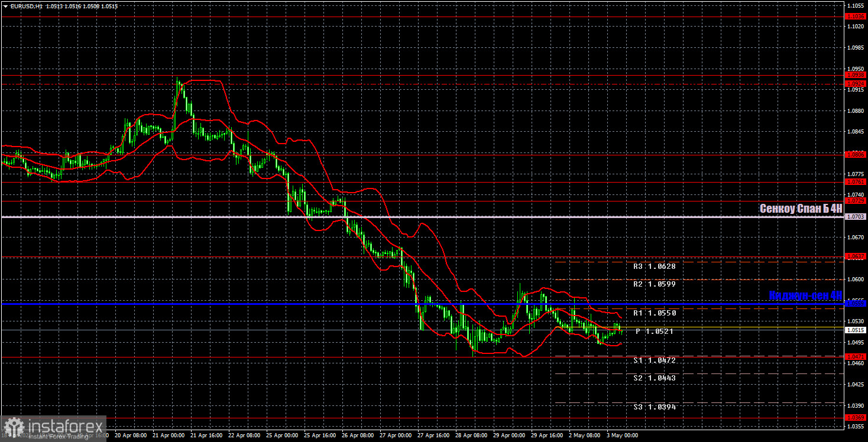This screenshot has width=868, height=442.
Task: Click the 1.0637 red price tag
Action: pyautogui.click(x=856, y=256)
